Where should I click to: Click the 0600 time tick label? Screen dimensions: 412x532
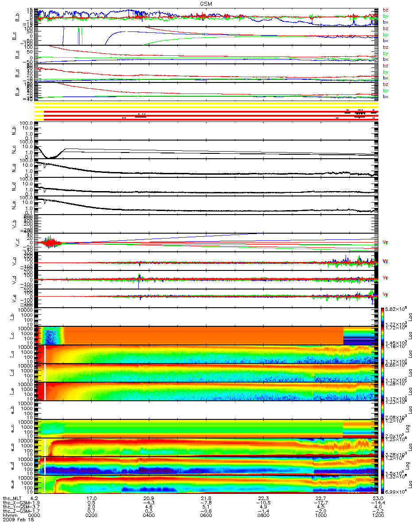coord(206,516)
